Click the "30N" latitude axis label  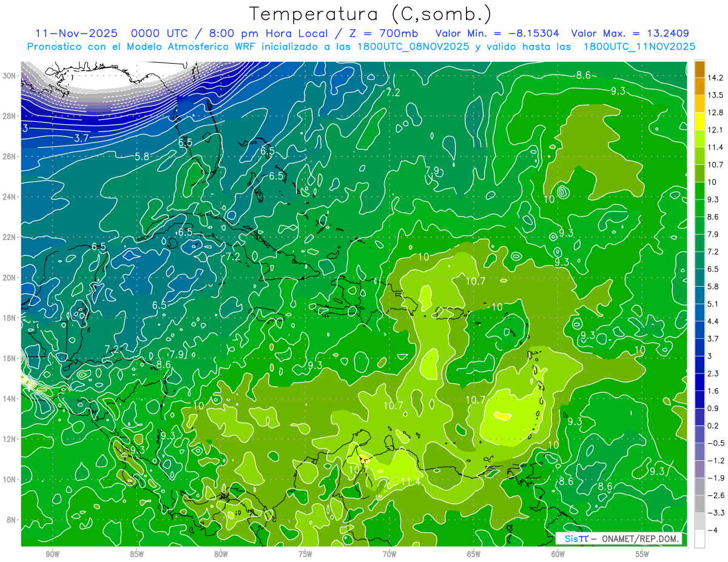click(10, 76)
